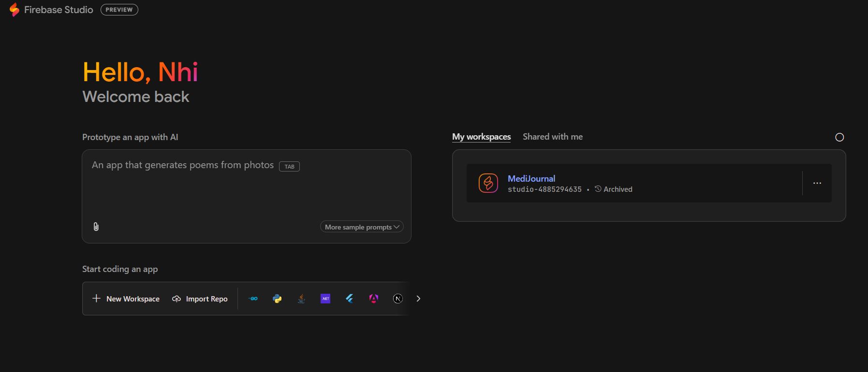This screenshot has width=868, height=372.
Task: Choose the Python template icon
Action: point(277,299)
